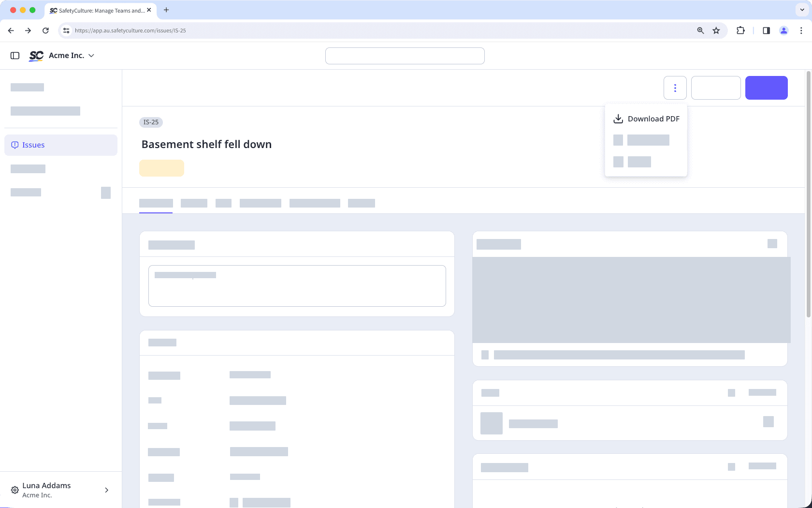Click the Chrome profile avatar icon
The width and height of the screenshot is (812, 508).
(783, 30)
